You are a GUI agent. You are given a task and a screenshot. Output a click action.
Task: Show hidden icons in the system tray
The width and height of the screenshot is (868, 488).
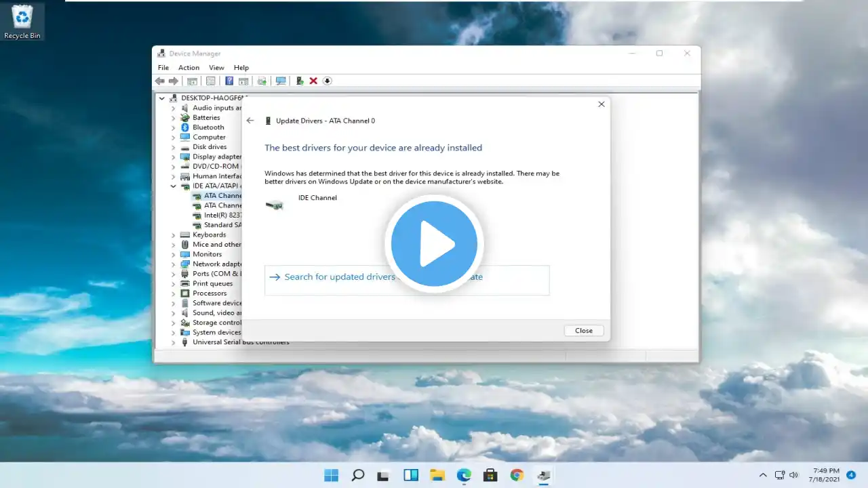click(763, 475)
